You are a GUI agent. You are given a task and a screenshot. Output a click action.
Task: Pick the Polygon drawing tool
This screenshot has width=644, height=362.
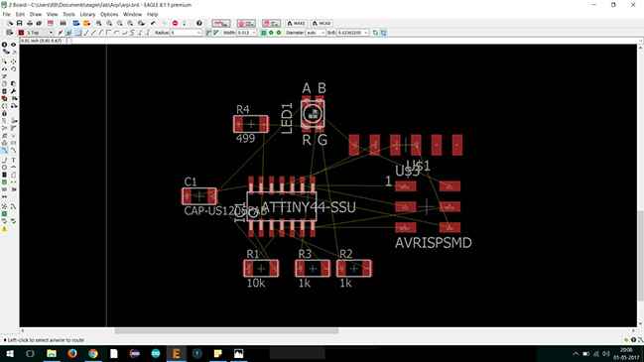tap(14, 175)
